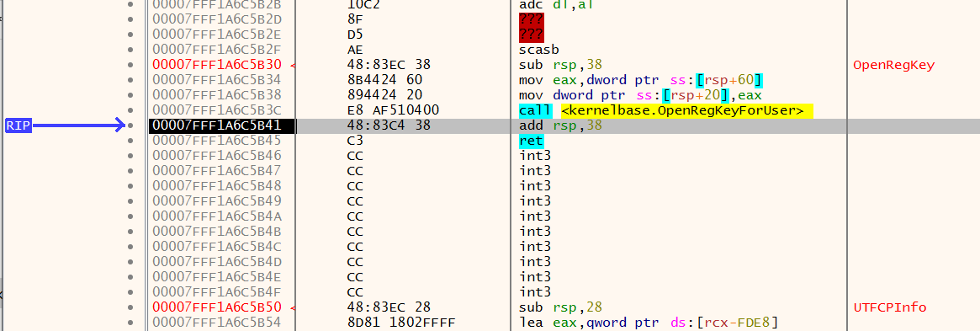Screen dimensions: 980x331
Task: Click opcode byte AE
Action: [355, 50]
